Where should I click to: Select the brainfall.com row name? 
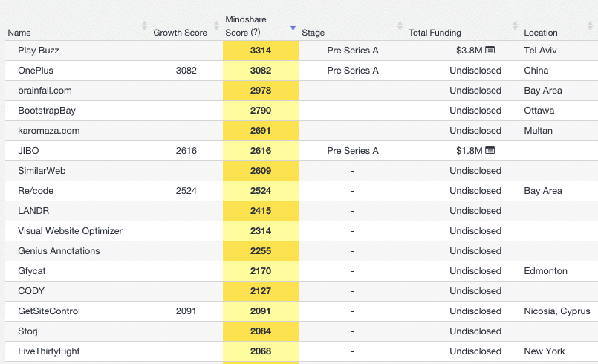45,91
